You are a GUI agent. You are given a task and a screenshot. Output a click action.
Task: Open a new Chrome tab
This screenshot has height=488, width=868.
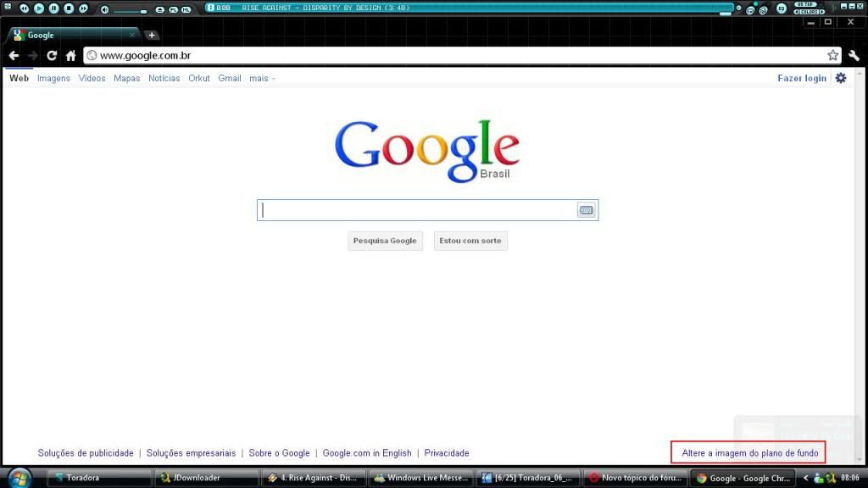click(x=151, y=35)
